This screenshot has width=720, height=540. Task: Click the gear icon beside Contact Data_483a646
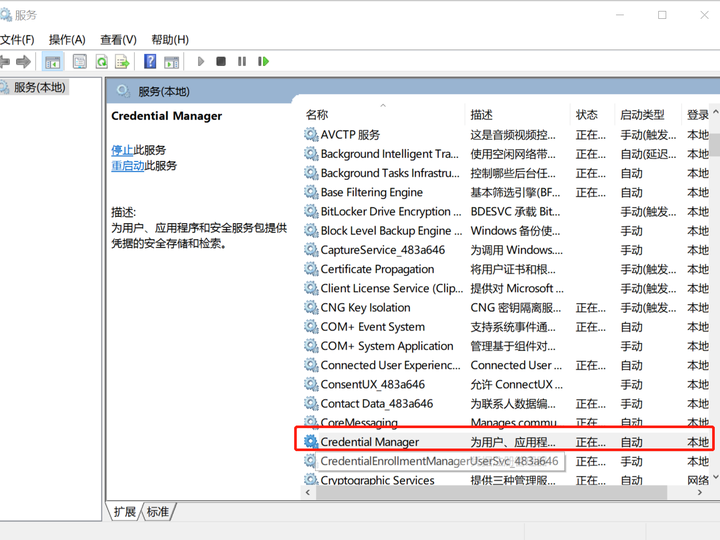click(x=311, y=403)
